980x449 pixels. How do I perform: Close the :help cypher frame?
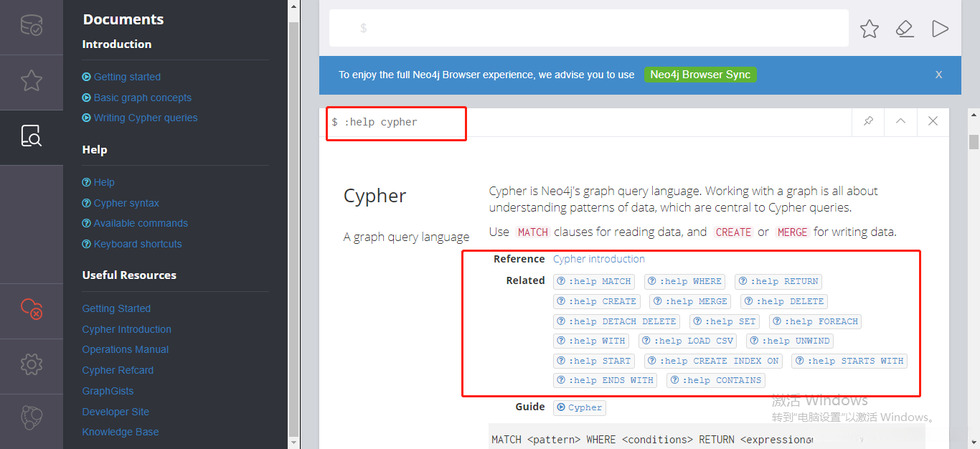point(933,121)
